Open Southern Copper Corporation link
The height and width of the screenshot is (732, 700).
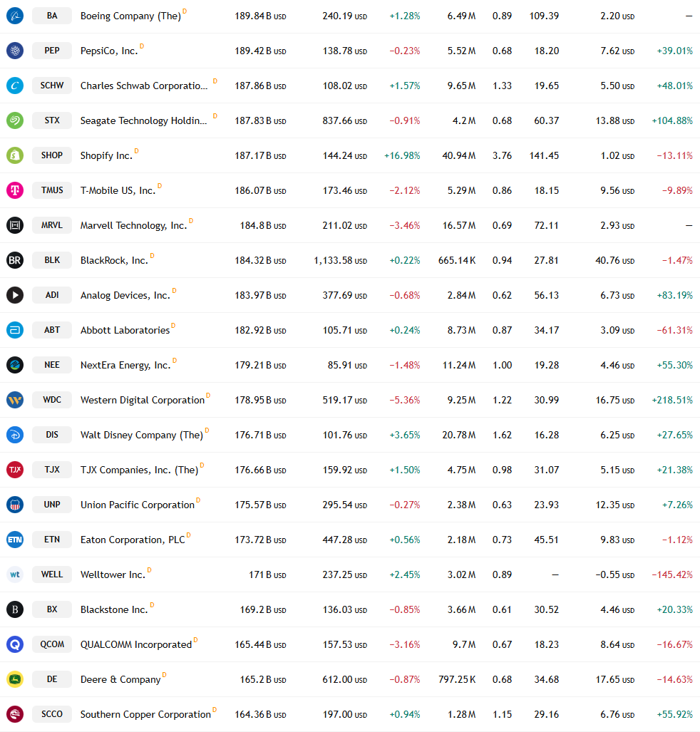(x=145, y=715)
